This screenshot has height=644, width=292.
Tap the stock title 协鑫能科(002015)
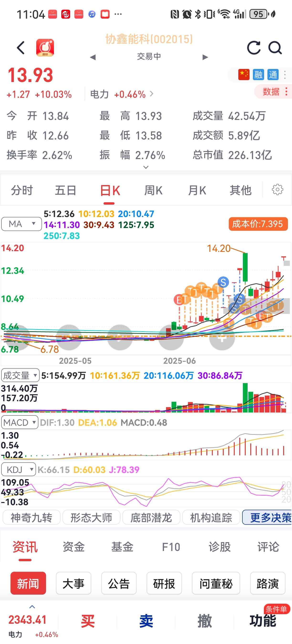coord(149,39)
